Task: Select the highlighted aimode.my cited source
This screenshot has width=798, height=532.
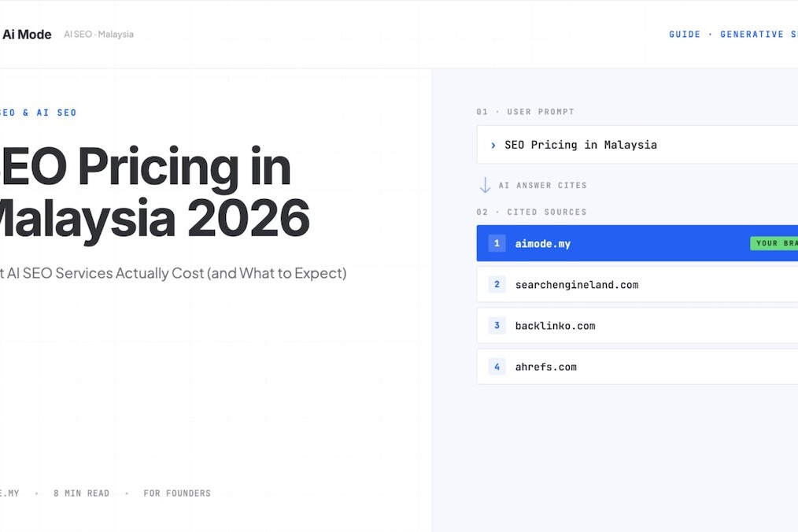Action: click(630, 243)
